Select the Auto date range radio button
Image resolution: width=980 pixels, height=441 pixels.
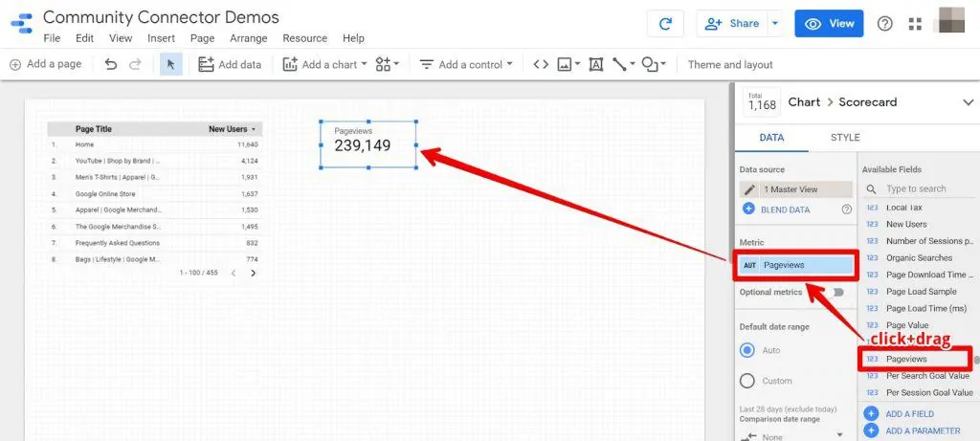[x=746, y=350]
